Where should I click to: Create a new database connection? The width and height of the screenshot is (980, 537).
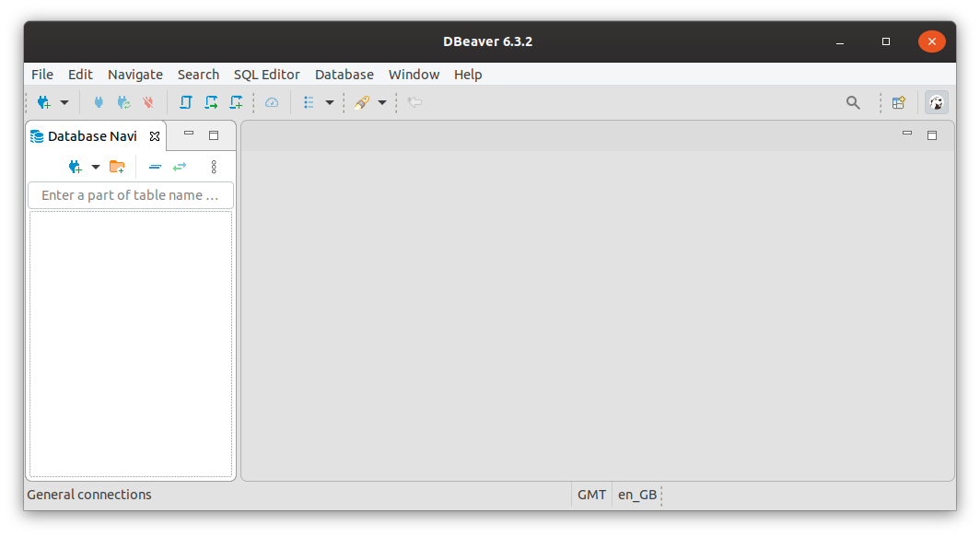tap(46, 102)
